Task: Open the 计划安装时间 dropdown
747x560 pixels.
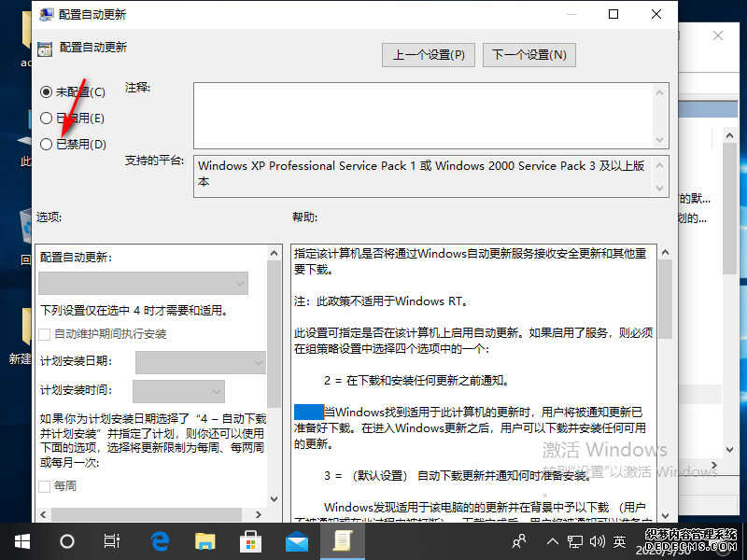Action: tap(178, 391)
